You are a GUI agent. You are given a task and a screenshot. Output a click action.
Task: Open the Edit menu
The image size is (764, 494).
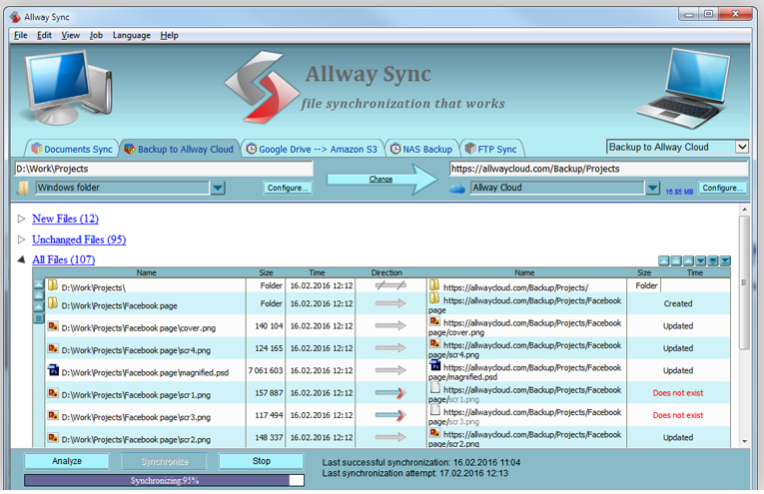[44, 35]
